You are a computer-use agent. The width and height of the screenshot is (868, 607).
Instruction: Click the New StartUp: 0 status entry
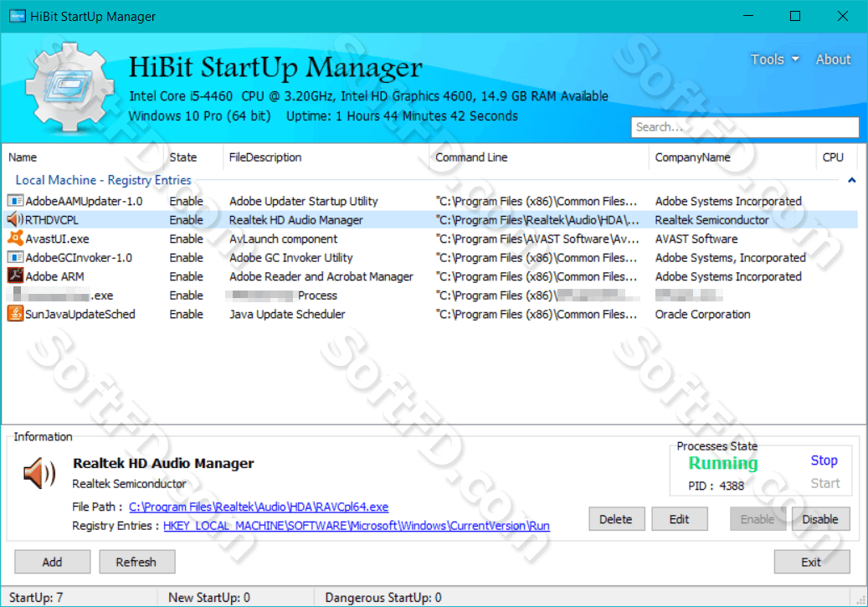click(x=209, y=598)
